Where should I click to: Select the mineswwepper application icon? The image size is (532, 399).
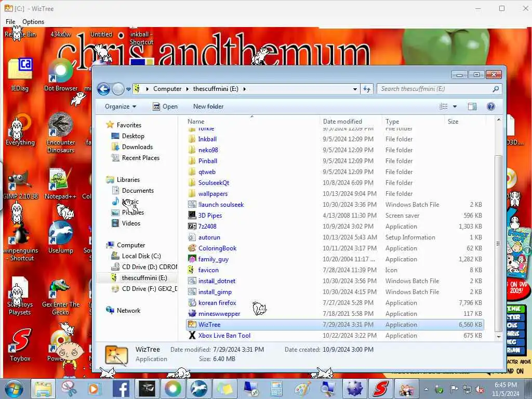(x=192, y=314)
